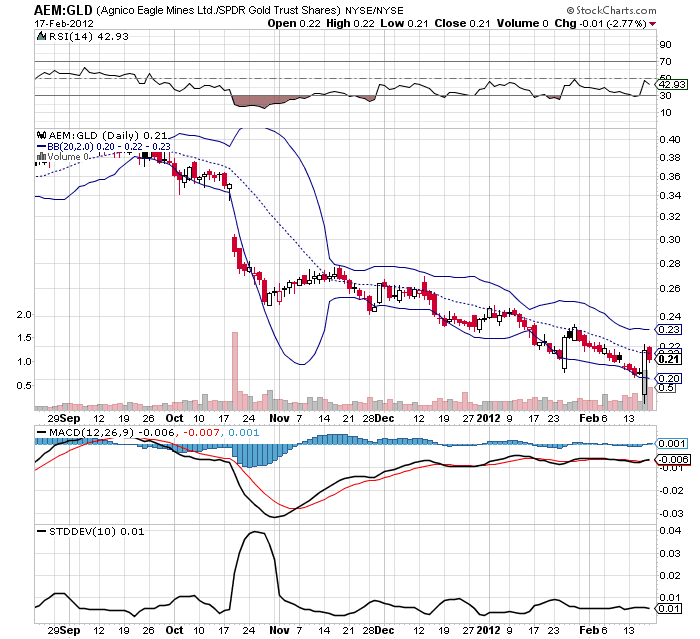The height and width of the screenshot is (639, 700).
Task: Click the candlestick icon before AEM:GLD (Daily)
Action: tap(42, 135)
